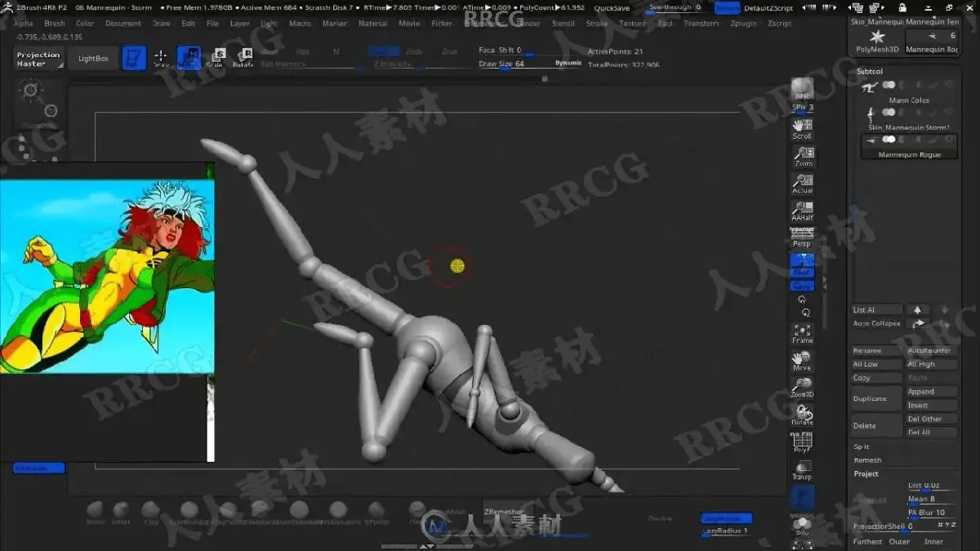Toggle the blue Edit mode icon

(x=134, y=58)
